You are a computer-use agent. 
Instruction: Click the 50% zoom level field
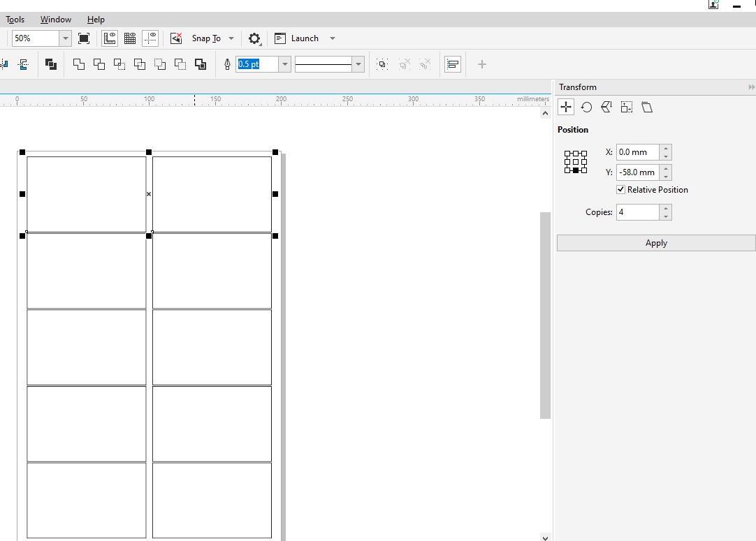click(36, 38)
